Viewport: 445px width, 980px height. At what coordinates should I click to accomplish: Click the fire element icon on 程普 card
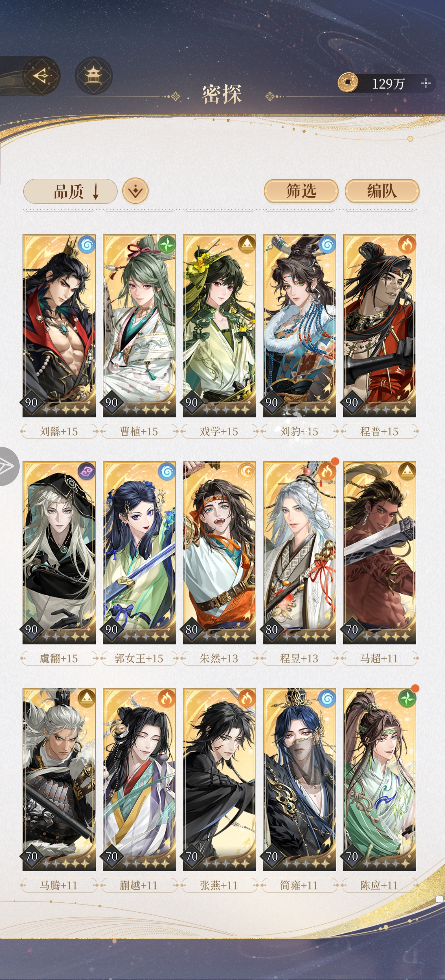point(407,244)
